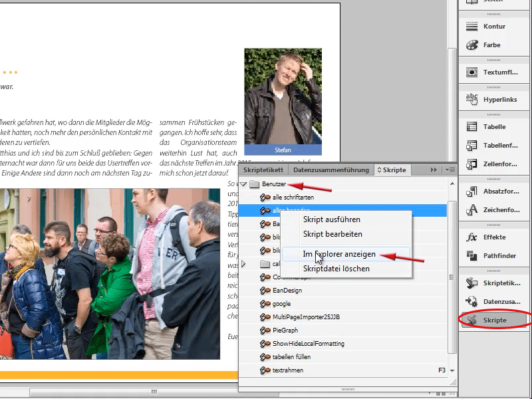Open the Effekte panel icon
Viewport: 532px width, 399px height.
coord(471,237)
